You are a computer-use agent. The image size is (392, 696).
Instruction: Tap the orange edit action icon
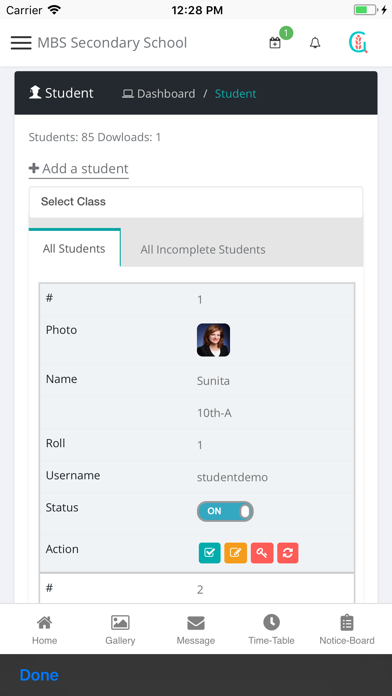click(235, 553)
